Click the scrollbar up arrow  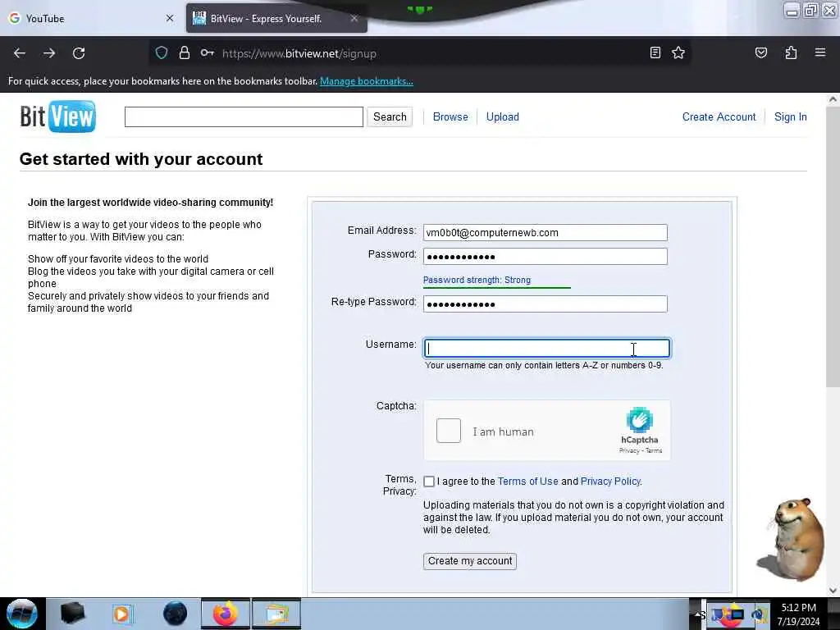(x=833, y=99)
